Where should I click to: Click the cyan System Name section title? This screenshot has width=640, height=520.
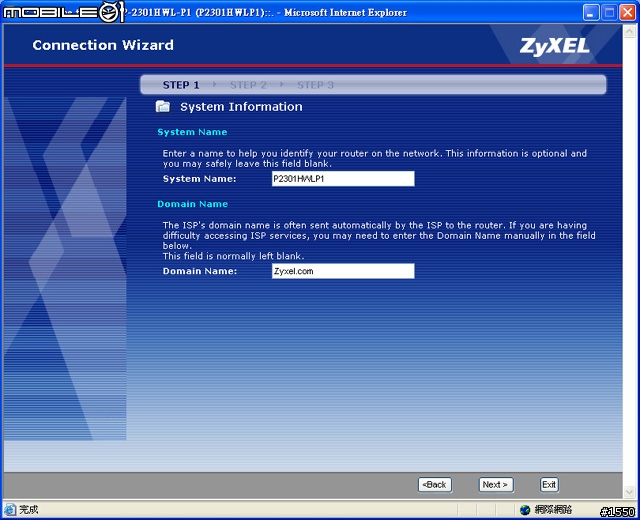192,132
